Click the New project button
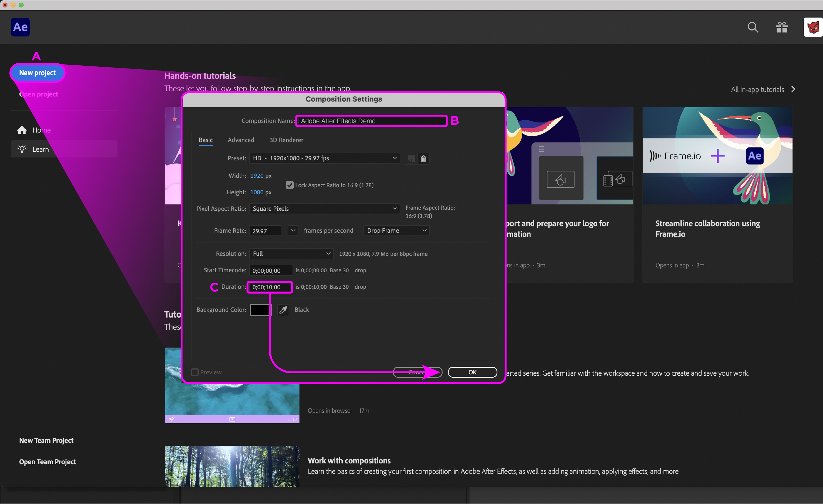Screen dimensions: 823x504 pyautogui.click(x=37, y=73)
